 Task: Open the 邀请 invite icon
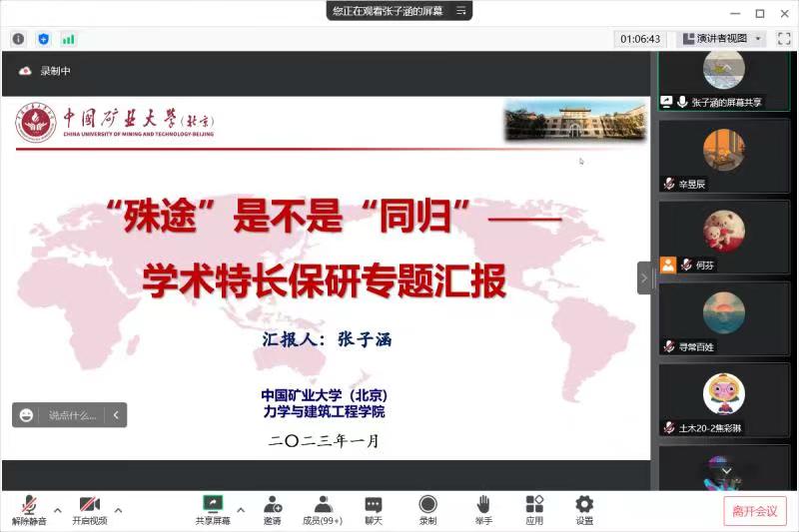click(272, 510)
